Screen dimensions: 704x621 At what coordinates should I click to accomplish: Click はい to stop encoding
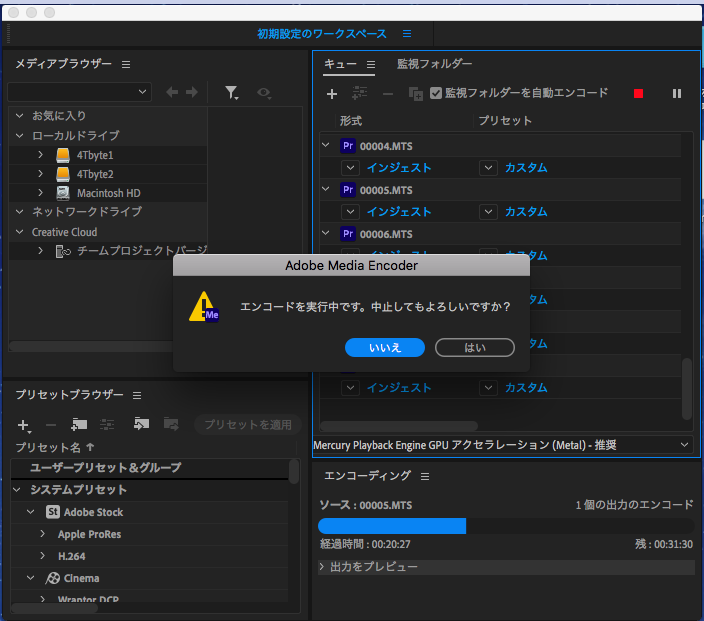[475, 348]
